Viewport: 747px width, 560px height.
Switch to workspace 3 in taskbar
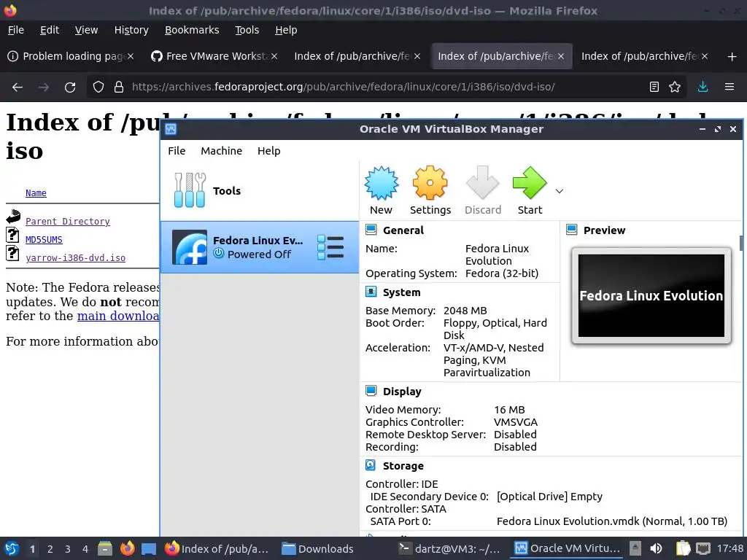pos(68,549)
